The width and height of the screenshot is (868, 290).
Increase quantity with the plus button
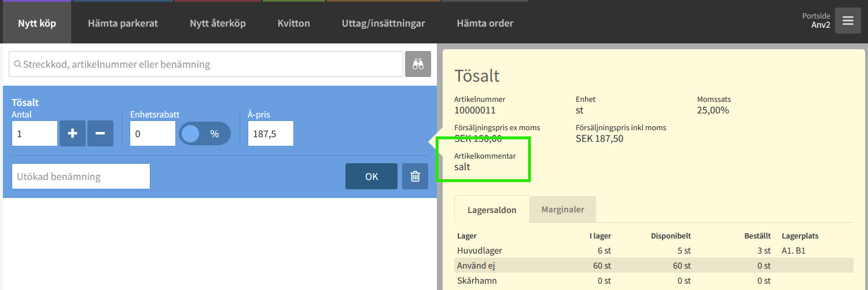pos(72,134)
